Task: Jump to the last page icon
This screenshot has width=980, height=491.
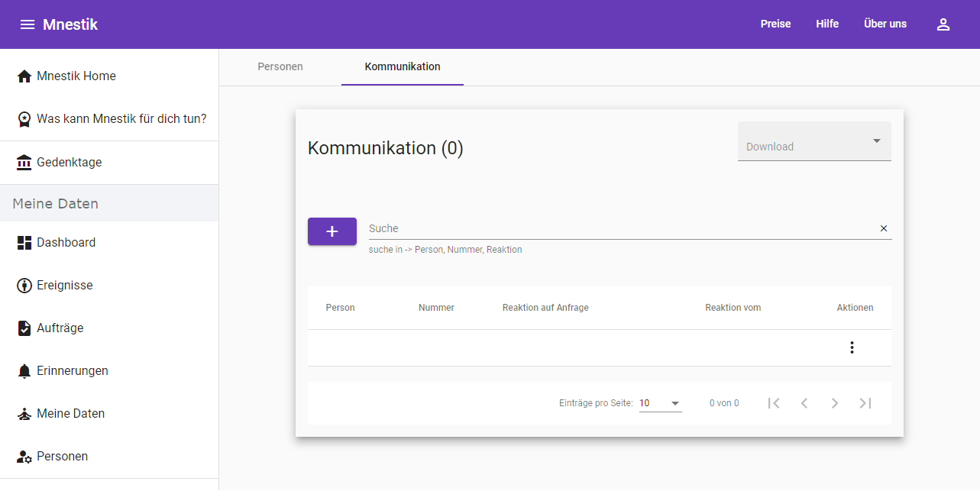Action: pos(865,403)
